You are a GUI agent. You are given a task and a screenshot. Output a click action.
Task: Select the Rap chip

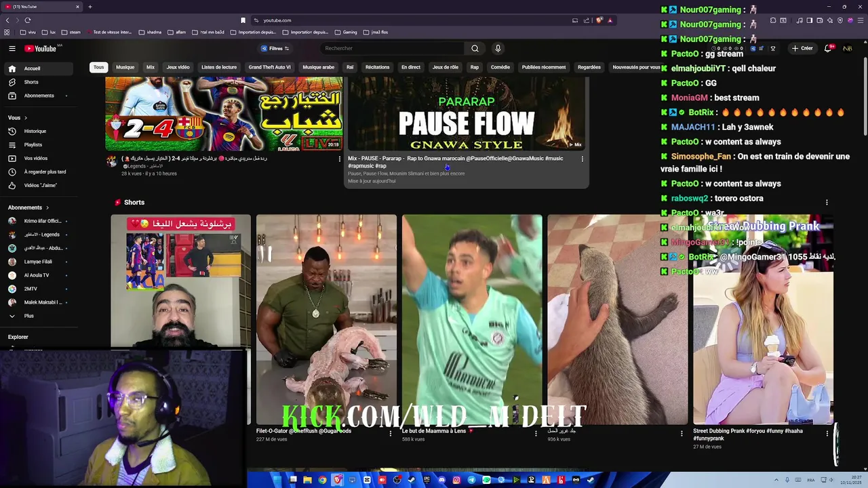pos(475,67)
